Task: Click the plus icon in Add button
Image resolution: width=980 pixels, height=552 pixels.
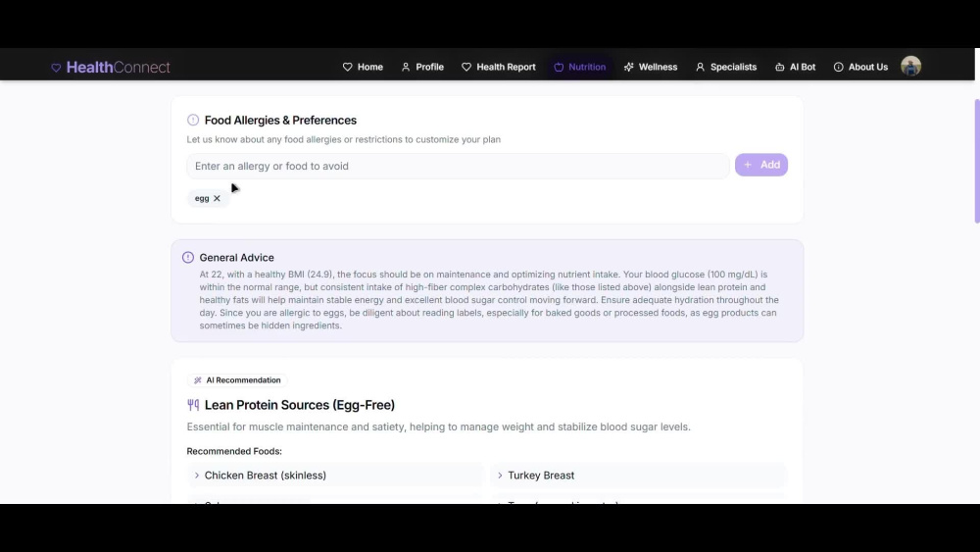Action: pyautogui.click(x=748, y=165)
